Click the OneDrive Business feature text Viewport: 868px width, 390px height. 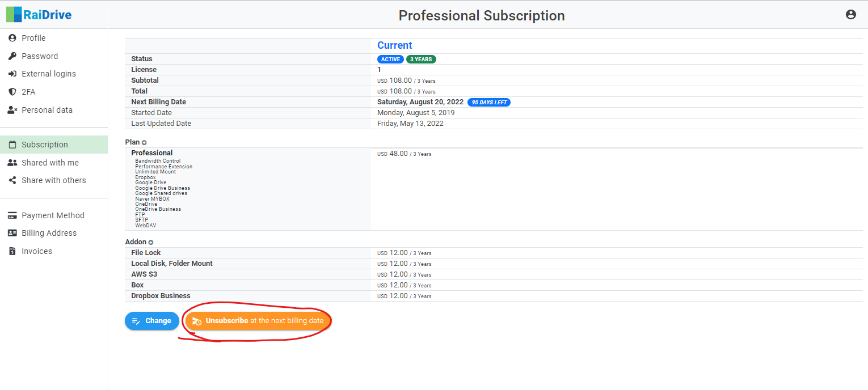(158, 209)
